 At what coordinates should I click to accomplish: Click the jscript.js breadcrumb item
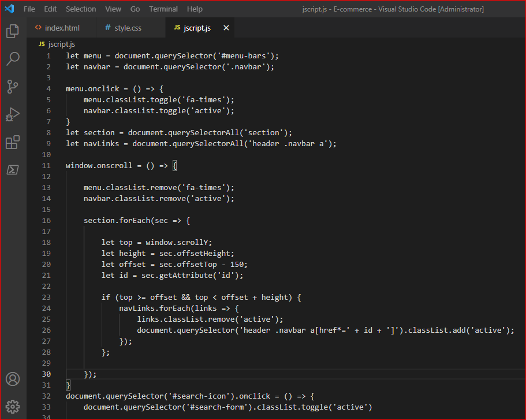[x=62, y=44]
